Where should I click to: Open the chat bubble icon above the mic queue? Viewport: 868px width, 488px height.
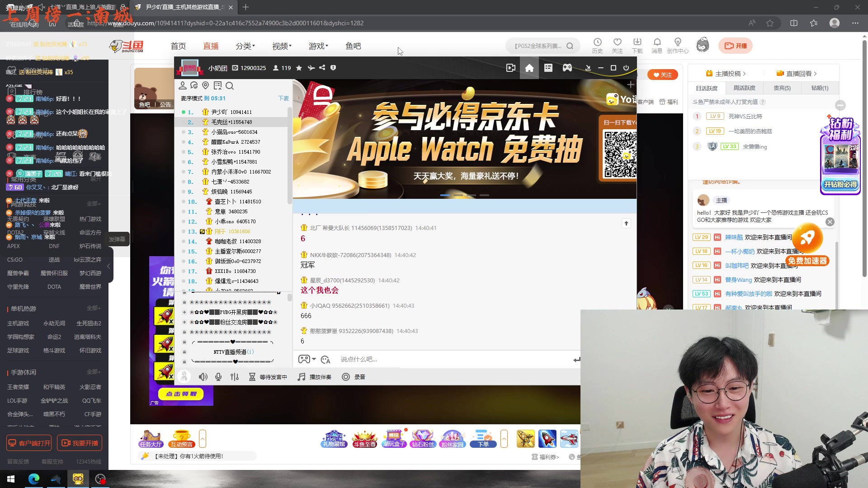point(194,85)
